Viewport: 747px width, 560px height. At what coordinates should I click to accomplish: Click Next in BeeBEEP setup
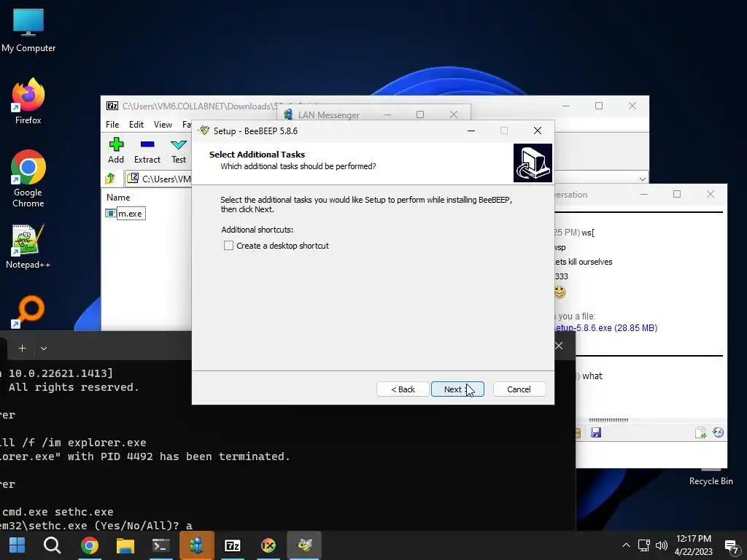pos(457,389)
